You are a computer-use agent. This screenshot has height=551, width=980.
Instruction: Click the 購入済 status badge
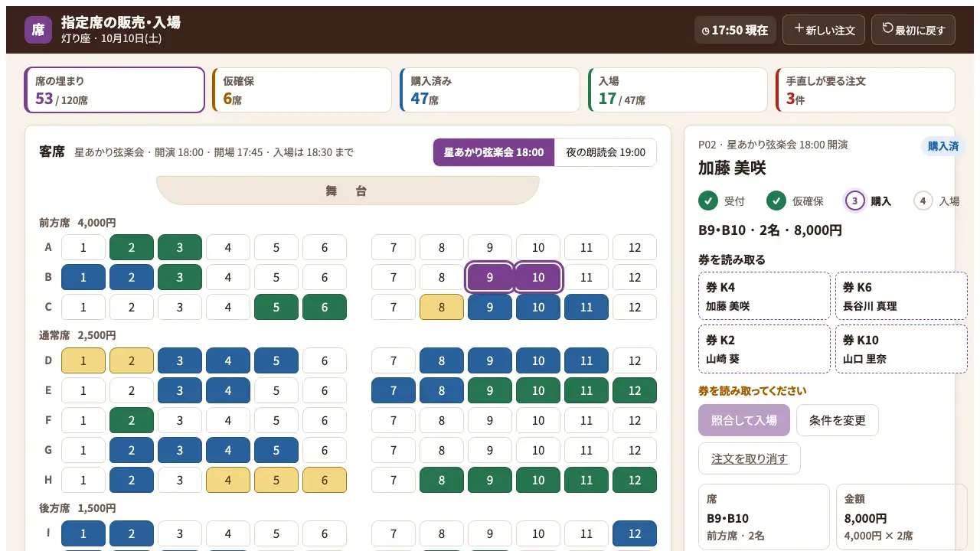pyautogui.click(x=943, y=146)
